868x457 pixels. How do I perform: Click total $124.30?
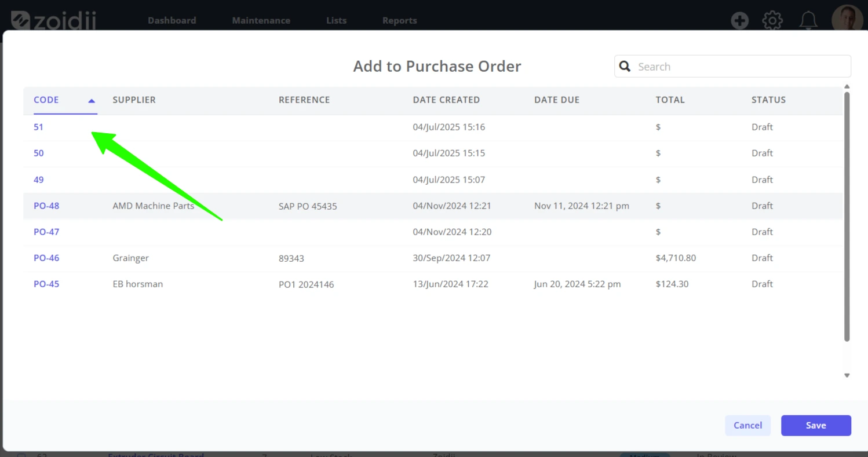tap(672, 284)
